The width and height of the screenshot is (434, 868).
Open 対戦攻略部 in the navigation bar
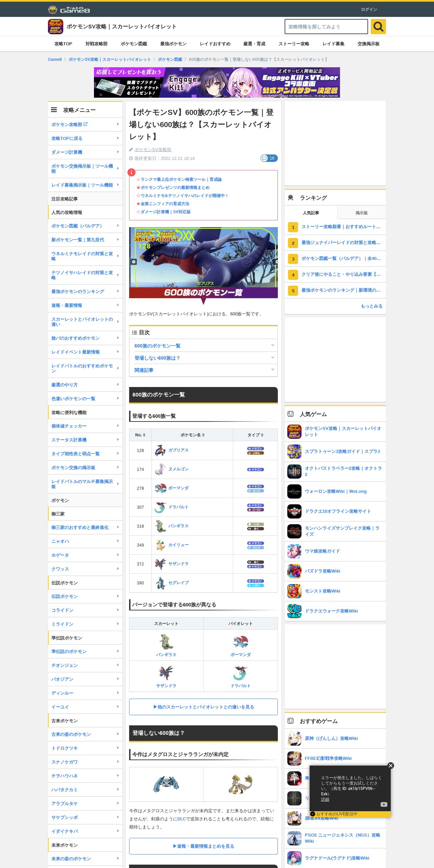96,44
